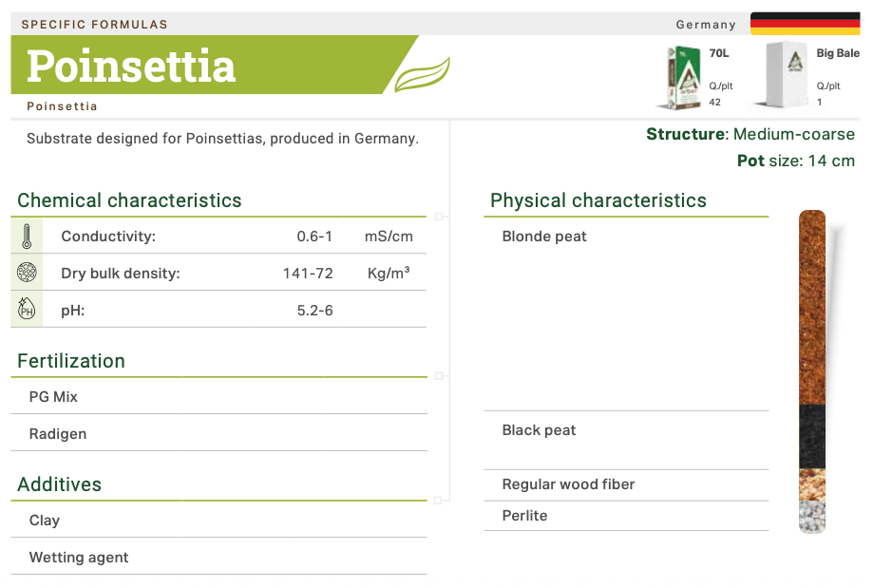873x588 pixels.
Task: Click the Perlite segment of substrate column
Action: point(812,516)
